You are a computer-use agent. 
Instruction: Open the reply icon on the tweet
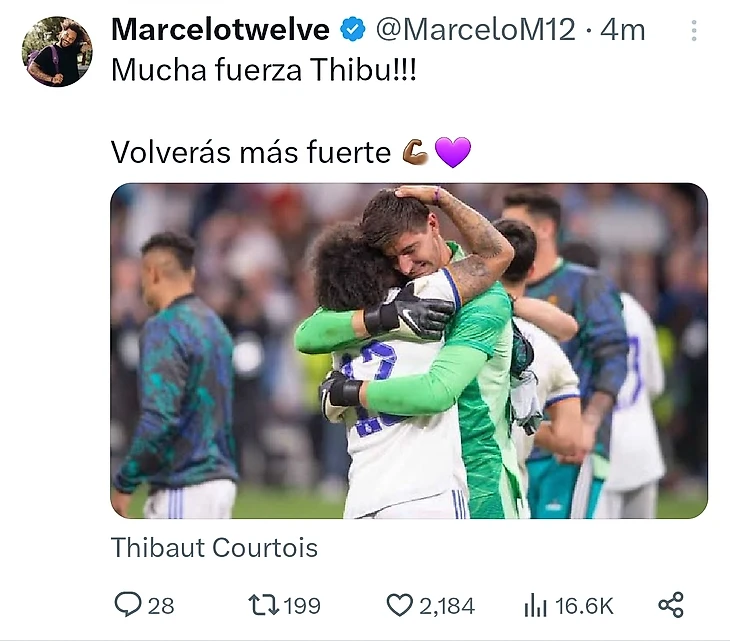tap(128, 605)
